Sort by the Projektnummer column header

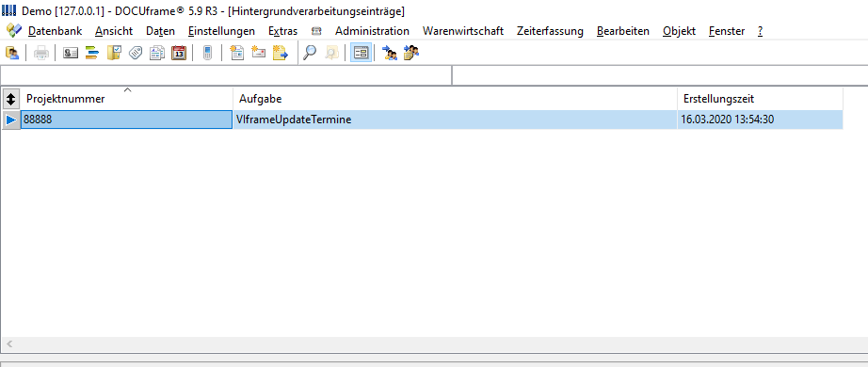point(127,99)
